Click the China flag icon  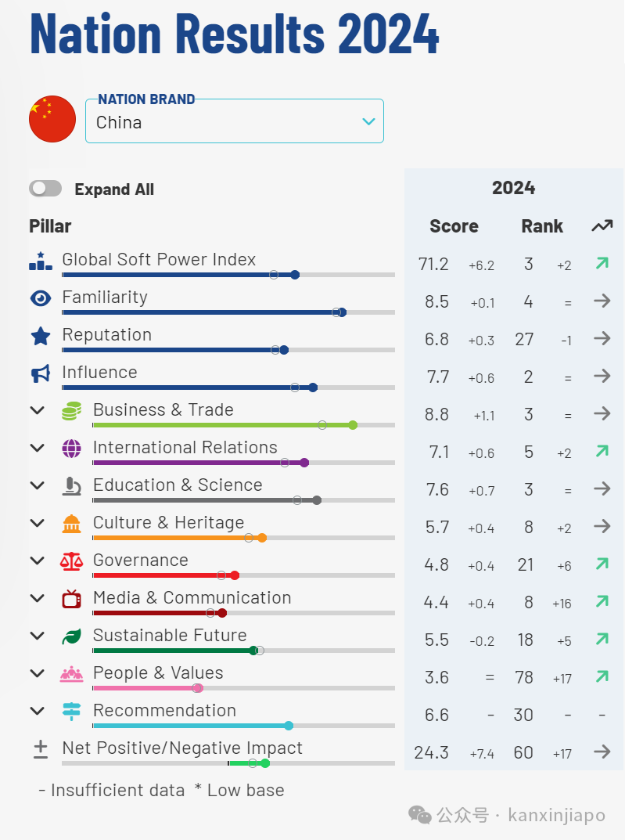(x=52, y=120)
